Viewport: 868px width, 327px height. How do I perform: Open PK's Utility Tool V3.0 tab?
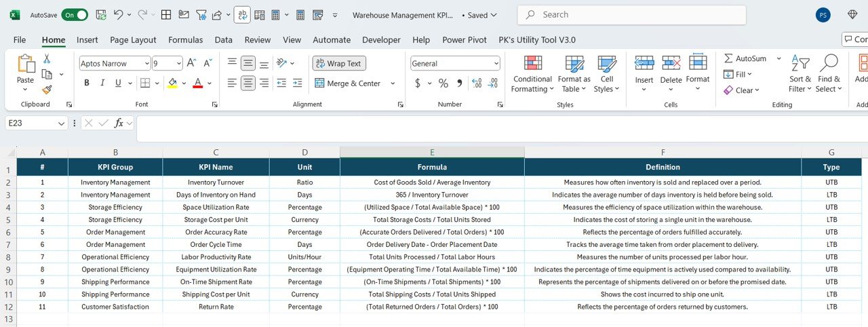tap(537, 40)
